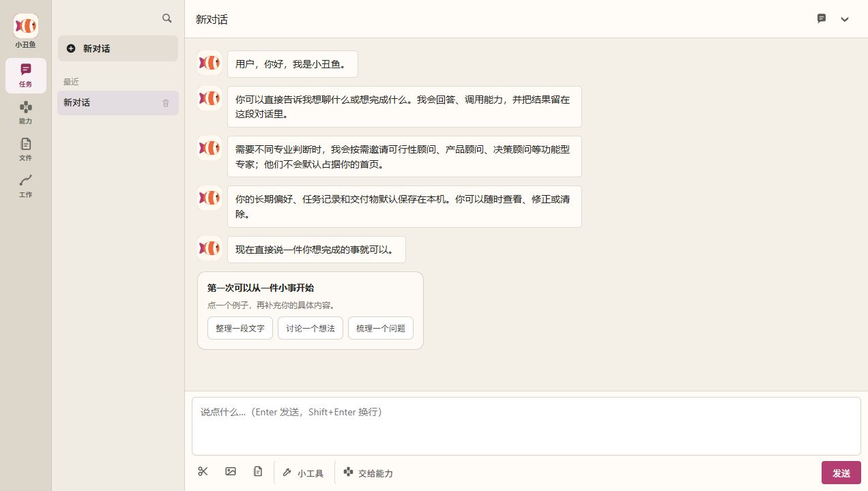Click the heading 第一次可以从一件小事开始
868x491 pixels.
point(261,288)
